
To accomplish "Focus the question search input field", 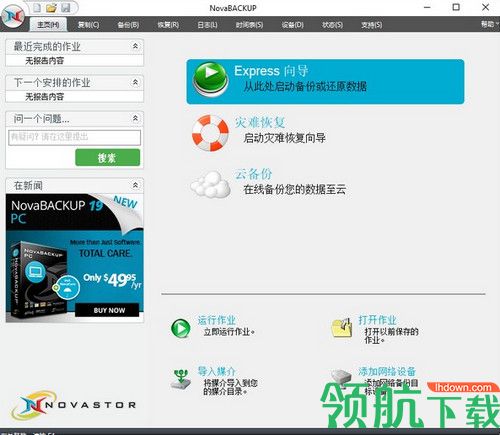I will click(x=74, y=137).
